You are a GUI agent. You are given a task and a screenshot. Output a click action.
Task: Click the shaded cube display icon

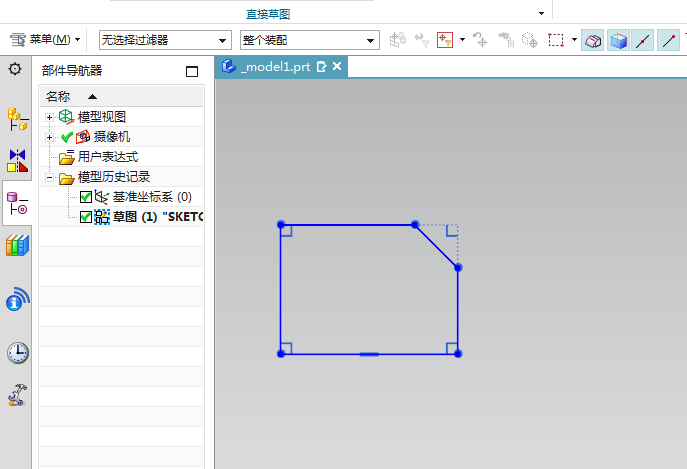619,41
